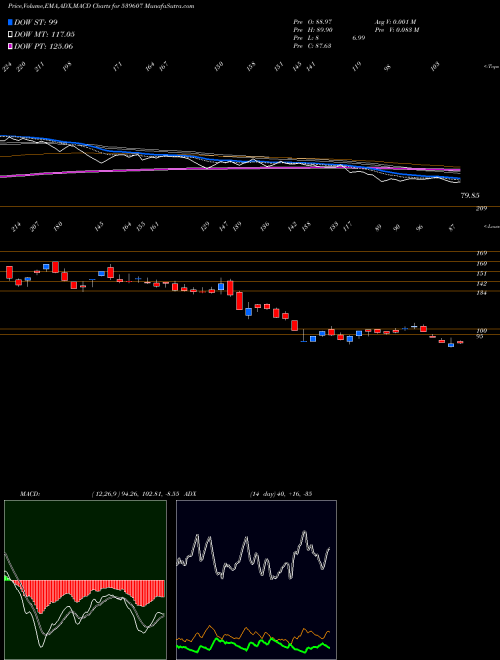Viewport: 500px width, 660px height.
Task: Click the 87 lows label
Action: point(452,228)
